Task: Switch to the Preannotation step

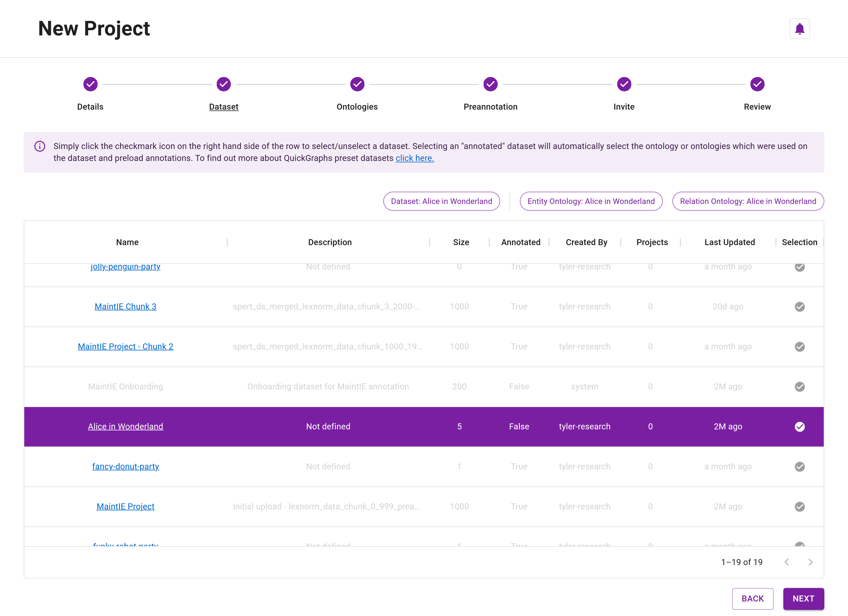Action: [x=491, y=106]
